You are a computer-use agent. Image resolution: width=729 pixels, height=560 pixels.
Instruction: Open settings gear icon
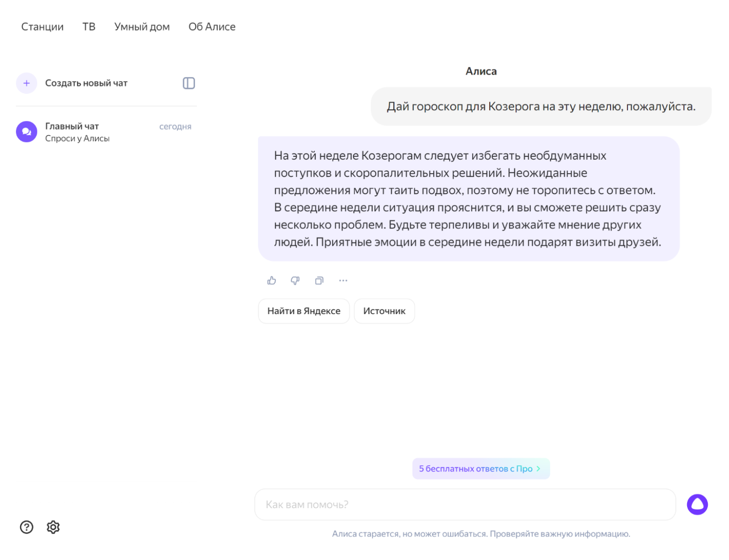(53, 527)
